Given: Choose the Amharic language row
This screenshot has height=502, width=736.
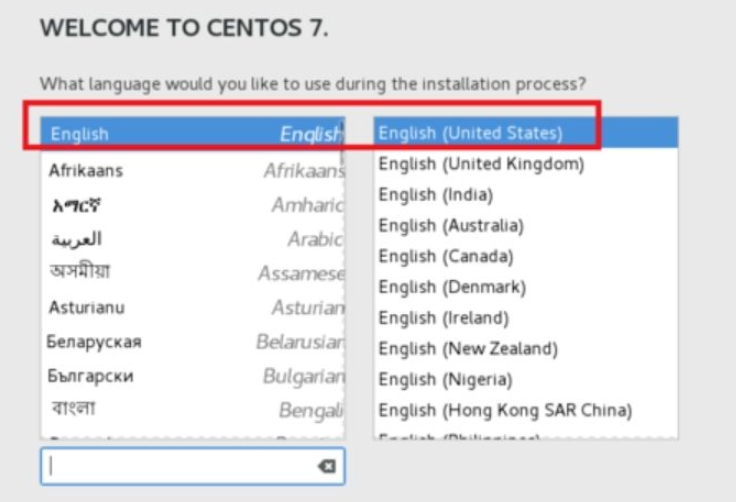Looking at the screenshot, I should point(190,206).
